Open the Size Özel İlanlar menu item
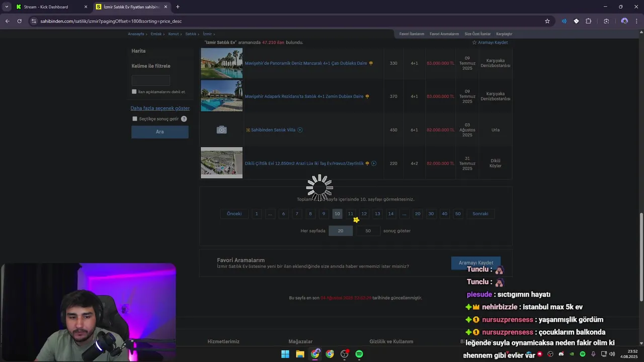Viewport: 644px width, 362px height. [477, 34]
